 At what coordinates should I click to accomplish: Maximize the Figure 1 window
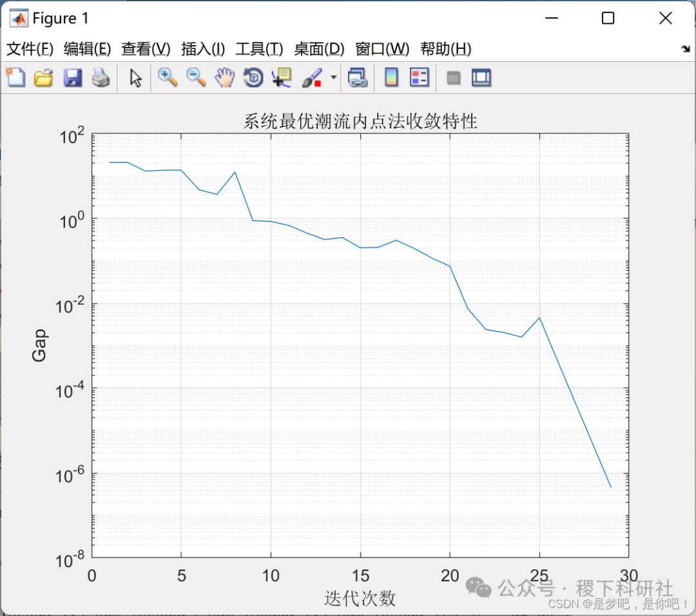click(x=608, y=18)
